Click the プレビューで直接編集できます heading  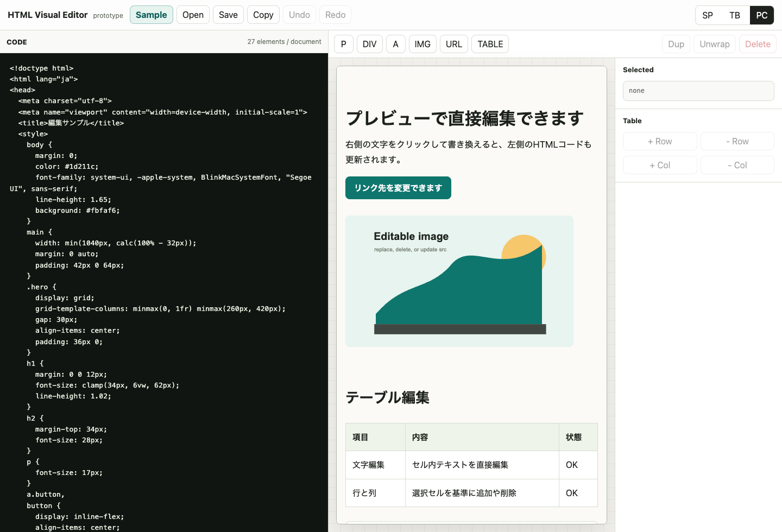click(465, 118)
